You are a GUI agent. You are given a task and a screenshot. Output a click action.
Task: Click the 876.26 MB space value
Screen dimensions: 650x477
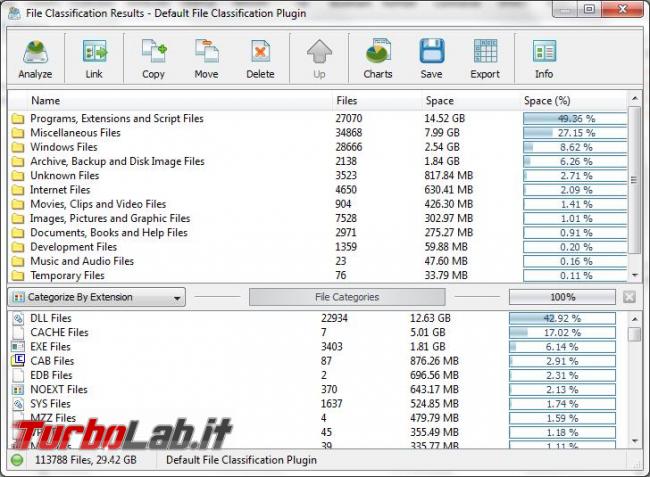[x=434, y=361]
